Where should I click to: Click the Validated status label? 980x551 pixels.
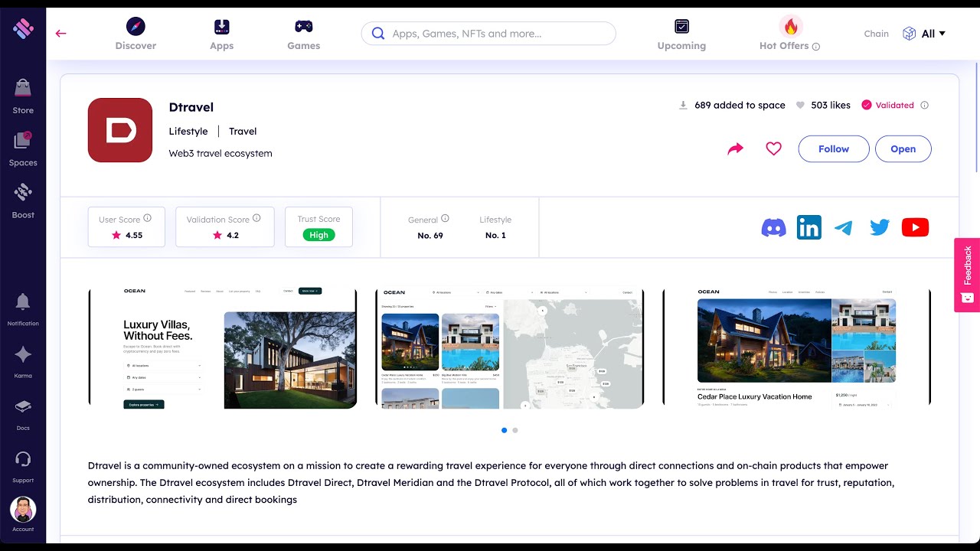click(x=894, y=106)
